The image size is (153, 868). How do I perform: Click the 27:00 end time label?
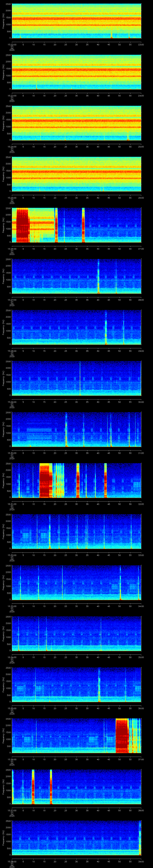tap(141, 249)
